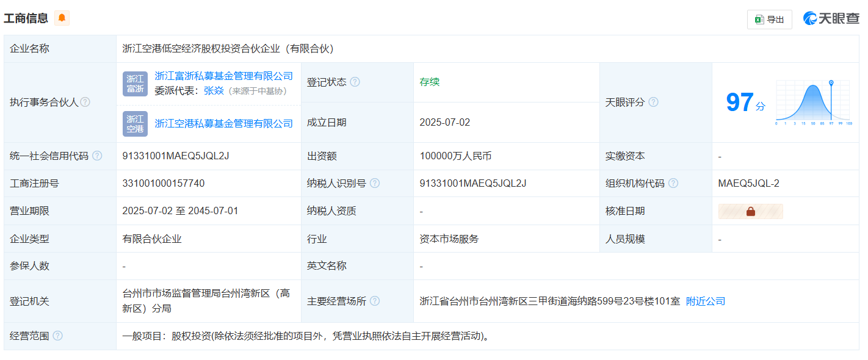Viewport: 868px width, 360px height.
Task: Click the 天眼查 logo
Action: coord(831,19)
